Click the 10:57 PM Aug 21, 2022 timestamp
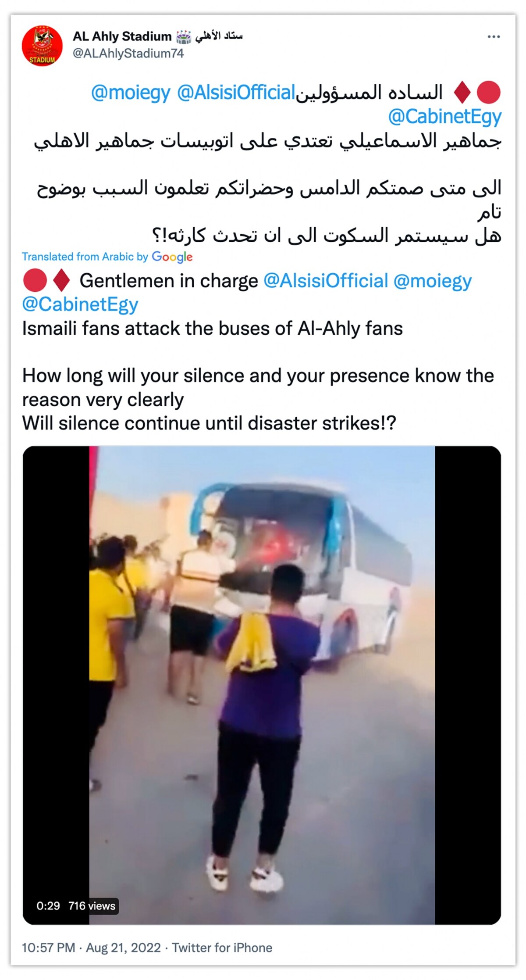526x980 pixels. (x=91, y=948)
